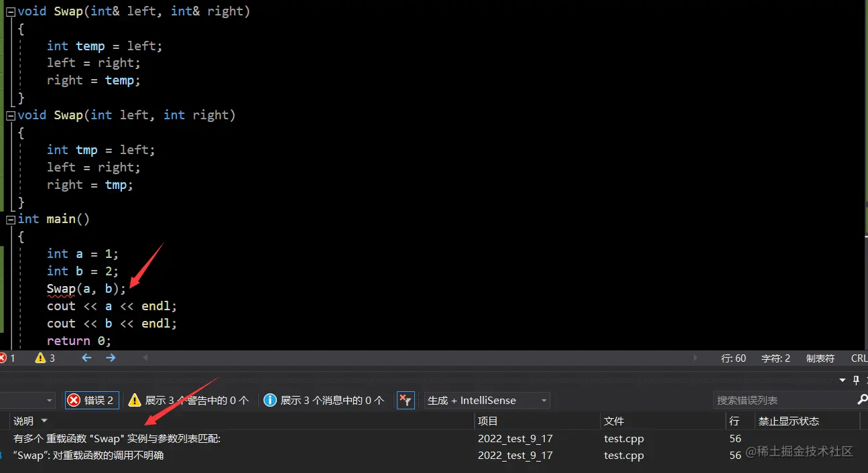Click the yellow warning count icon showing 3

pos(42,358)
